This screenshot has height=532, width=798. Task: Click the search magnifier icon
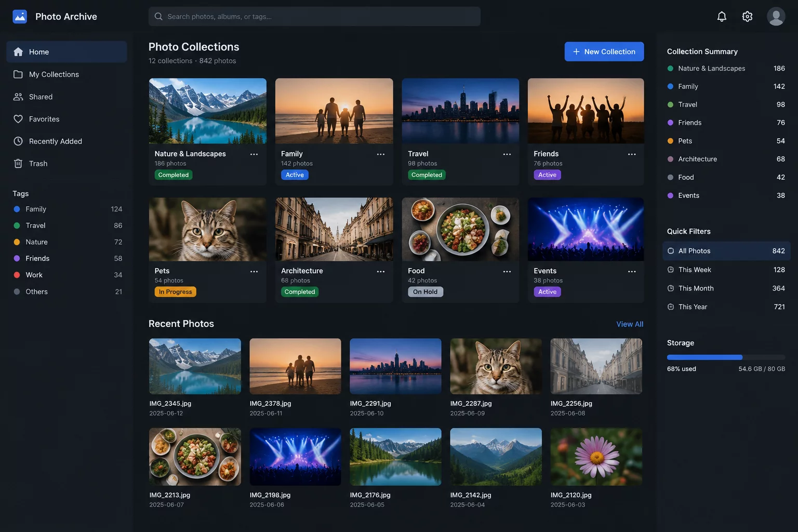(158, 17)
